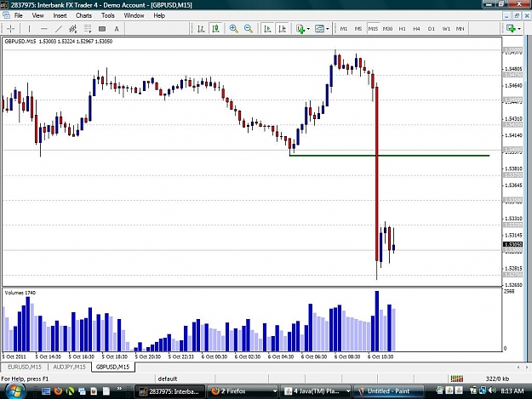
Task: Toggle chart shift from right edge
Action: (x=282, y=29)
